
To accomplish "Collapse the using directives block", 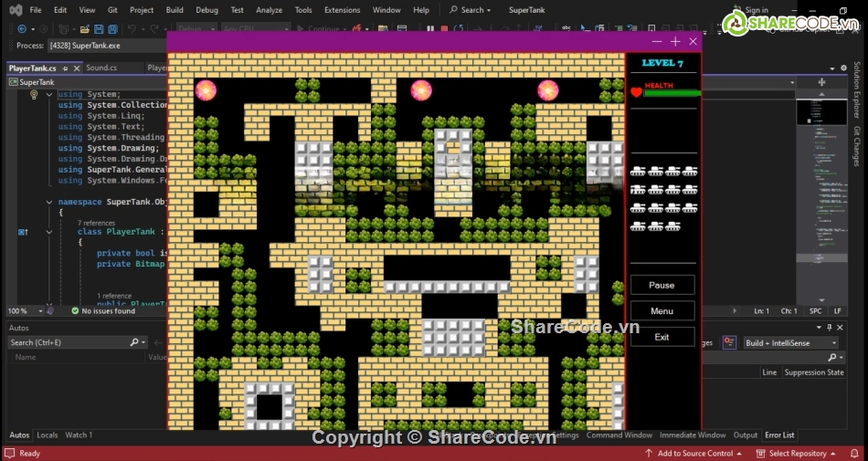I will click(49, 95).
